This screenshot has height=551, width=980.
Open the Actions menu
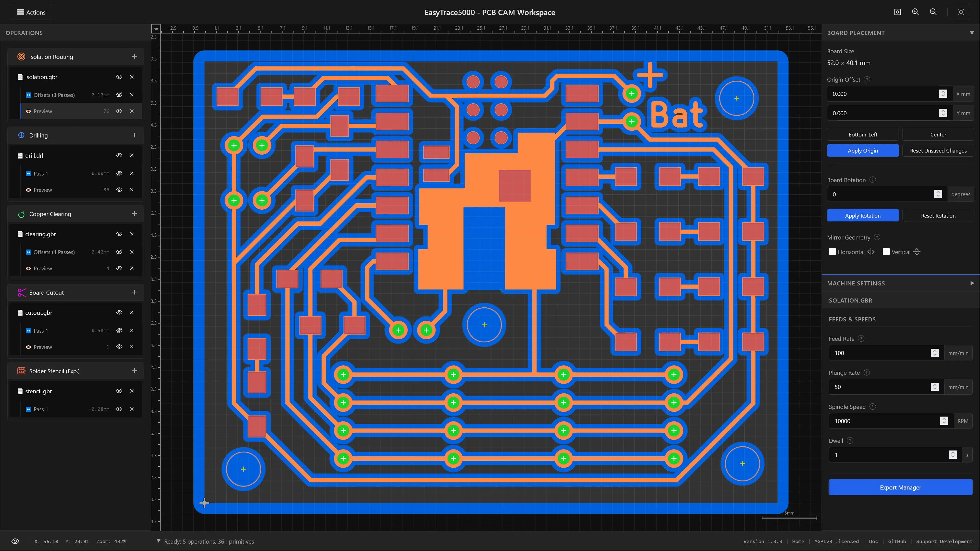click(x=31, y=12)
